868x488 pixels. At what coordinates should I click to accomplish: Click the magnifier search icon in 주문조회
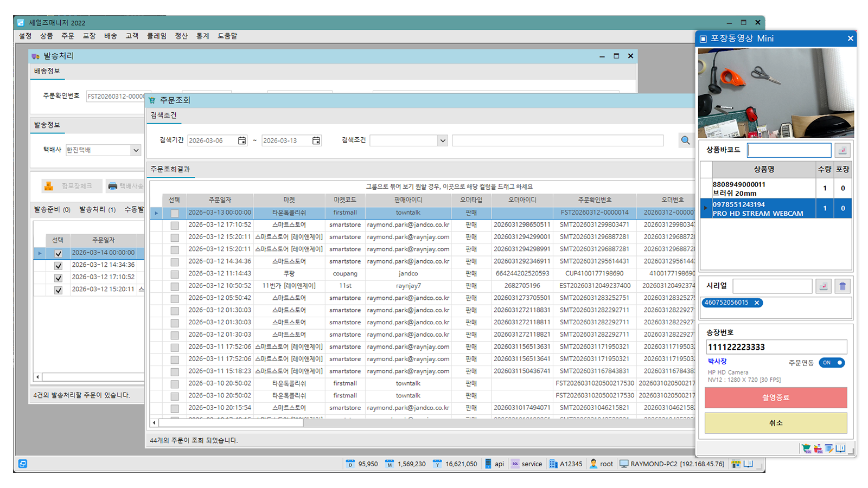tap(685, 140)
